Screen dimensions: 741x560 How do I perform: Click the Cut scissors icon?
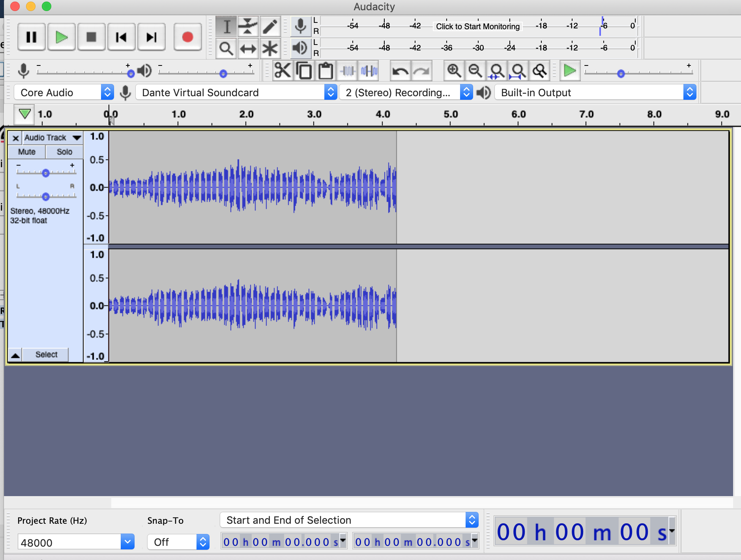283,71
